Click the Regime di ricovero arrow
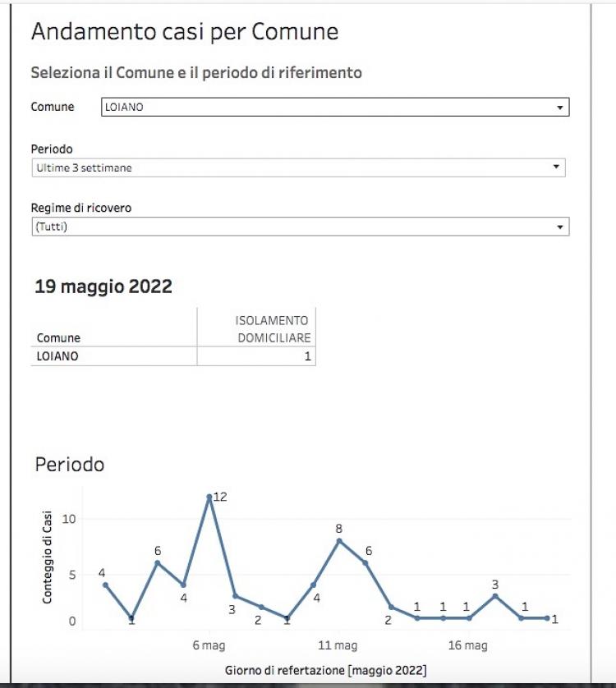The height and width of the screenshot is (688, 616). [x=559, y=227]
